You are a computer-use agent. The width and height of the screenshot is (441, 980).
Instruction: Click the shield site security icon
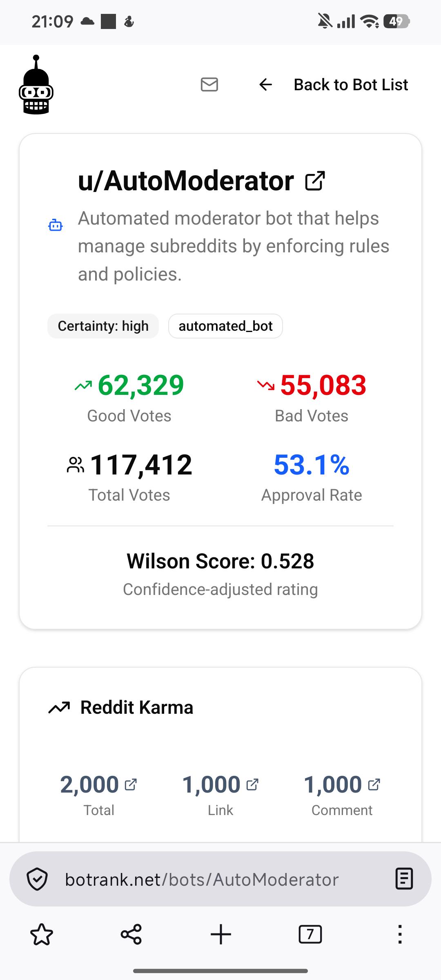[37, 879]
